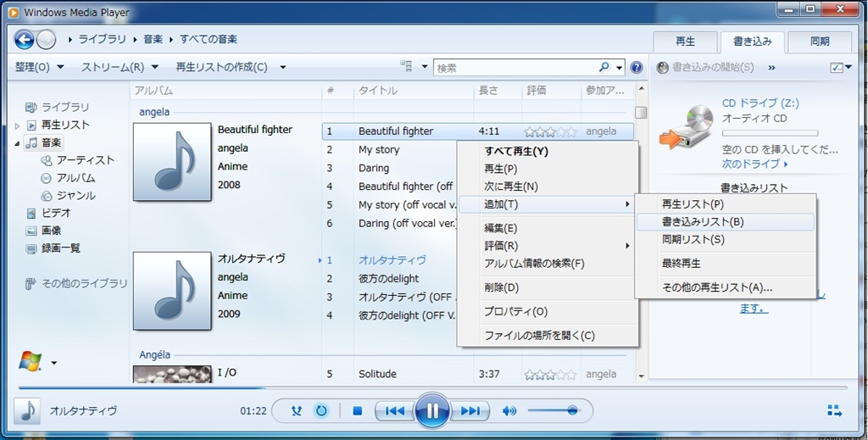This screenshot has width=868, height=440.
Task: Open dropdown beside Windows logo icon
Action: click(x=53, y=363)
